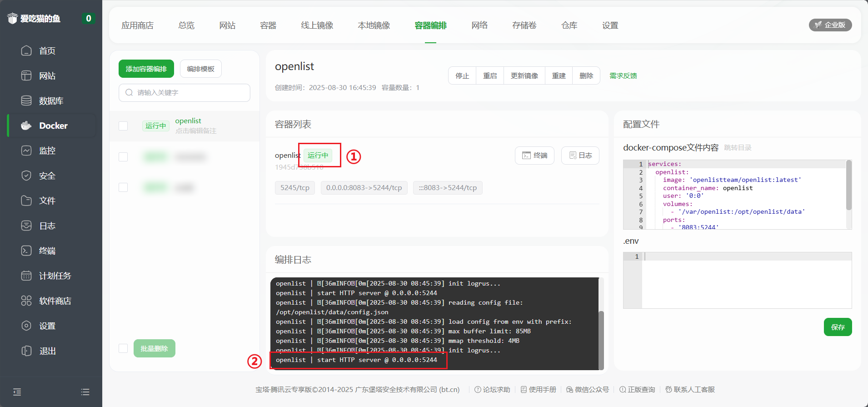This screenshot has width=868, height=407.
Task: Open the container 终端 button
Action: [534, 156]
